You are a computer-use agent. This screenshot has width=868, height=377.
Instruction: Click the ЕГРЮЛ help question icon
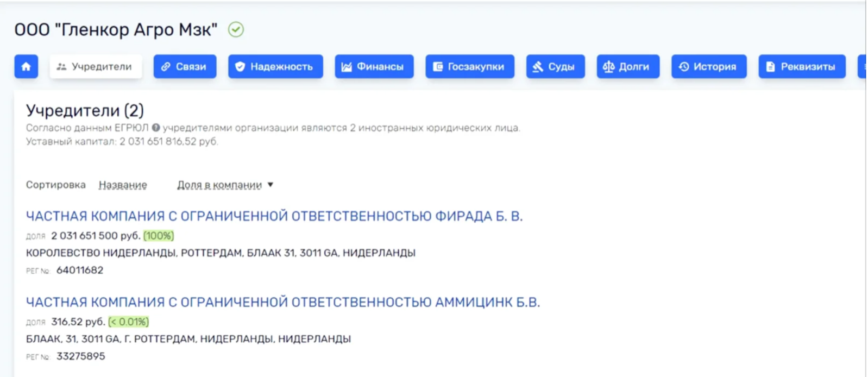(x=156, y=128)
